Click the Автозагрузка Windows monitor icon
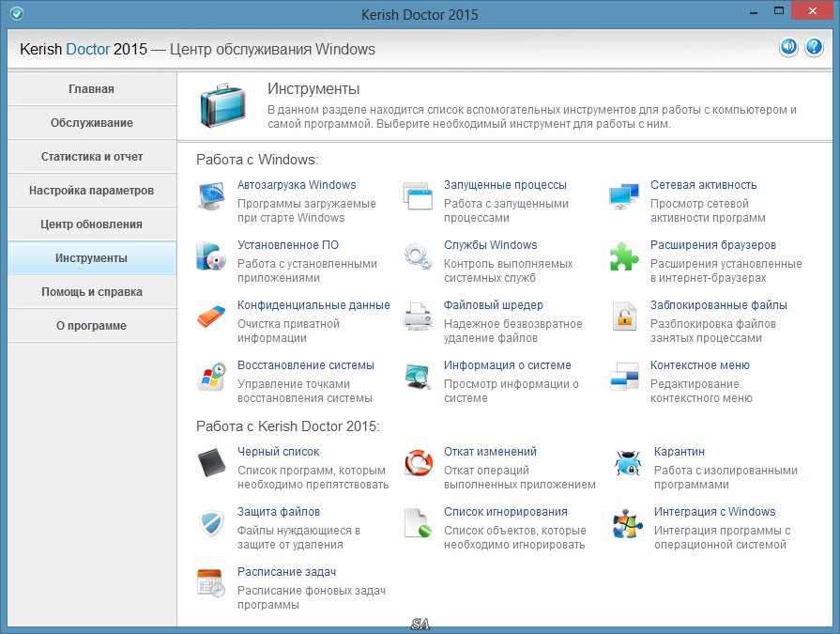This screenshot has width=840, height=634. point(211,196)
